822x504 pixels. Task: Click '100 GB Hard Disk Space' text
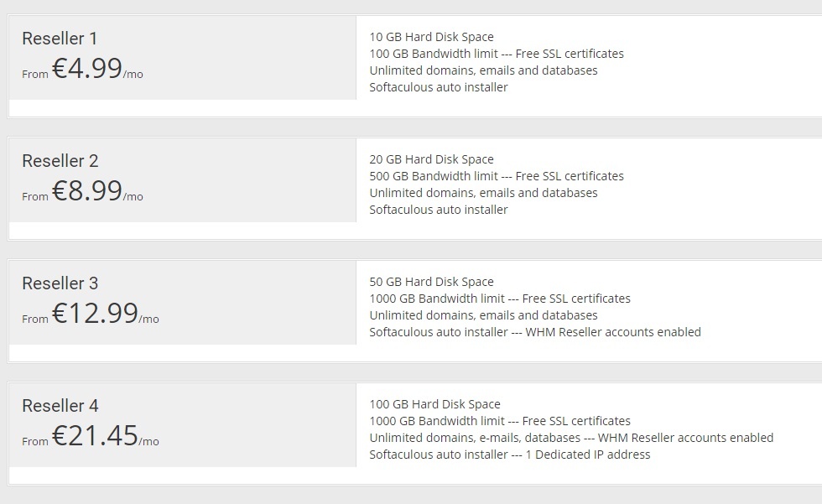pyautogui.click(x=434, y=404)
